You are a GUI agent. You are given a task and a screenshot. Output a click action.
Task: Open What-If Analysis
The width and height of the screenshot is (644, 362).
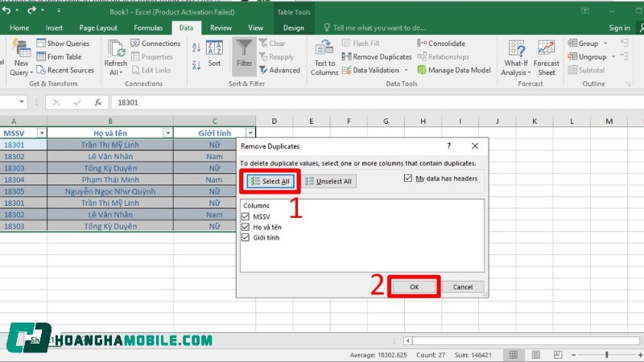pyautogui.click(x=516, y=58)
